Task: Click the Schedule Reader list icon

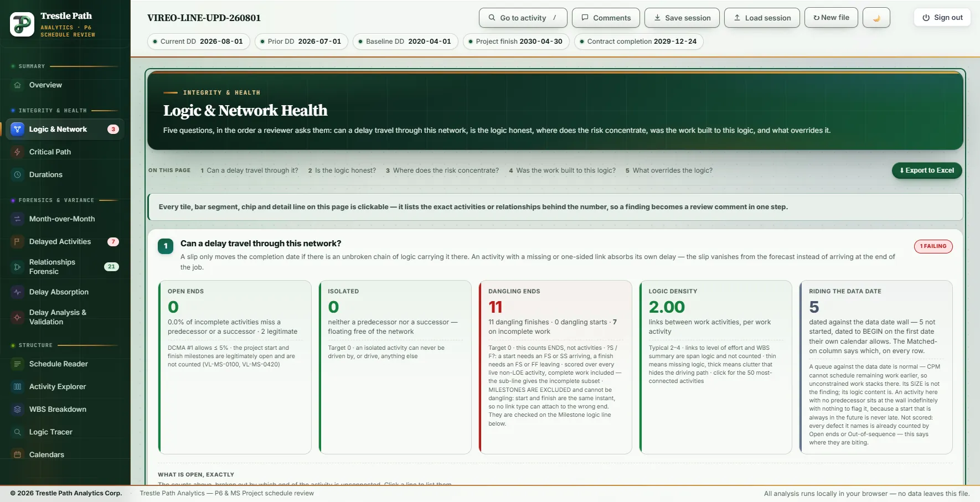Action: point(17,364)
